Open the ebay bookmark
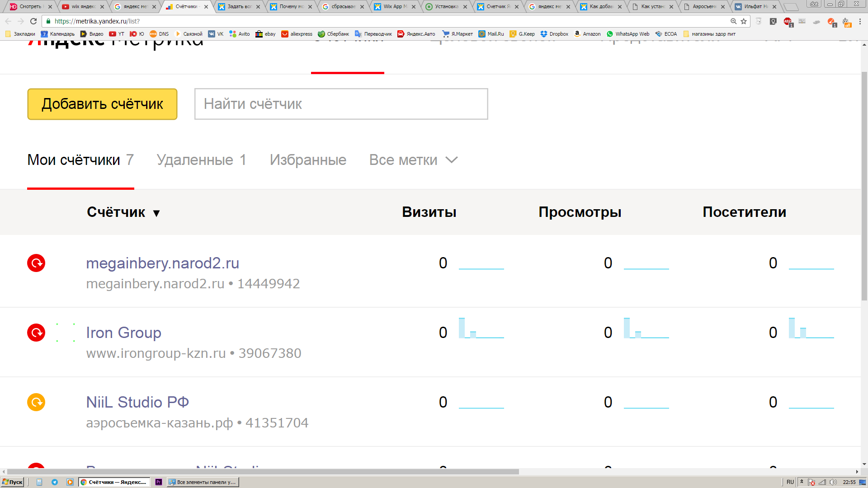The image size is (868, 488). click(265, 34)
